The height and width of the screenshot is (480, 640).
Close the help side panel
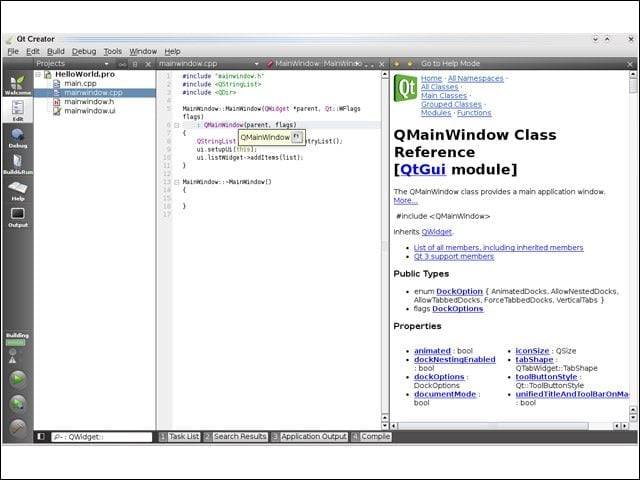(x=630, y=64)
